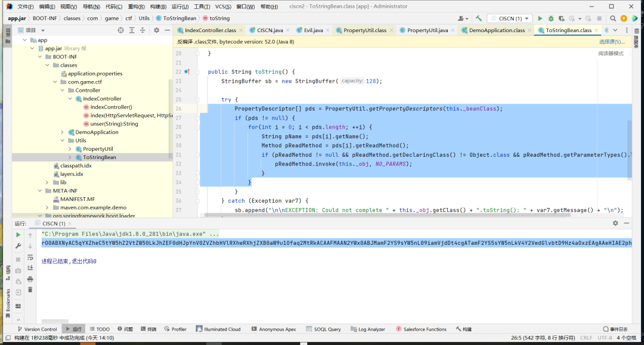The width and height of the screenshot is (644, 345).
Task: Open the 代码(C) menu
Action: [114, 7]
